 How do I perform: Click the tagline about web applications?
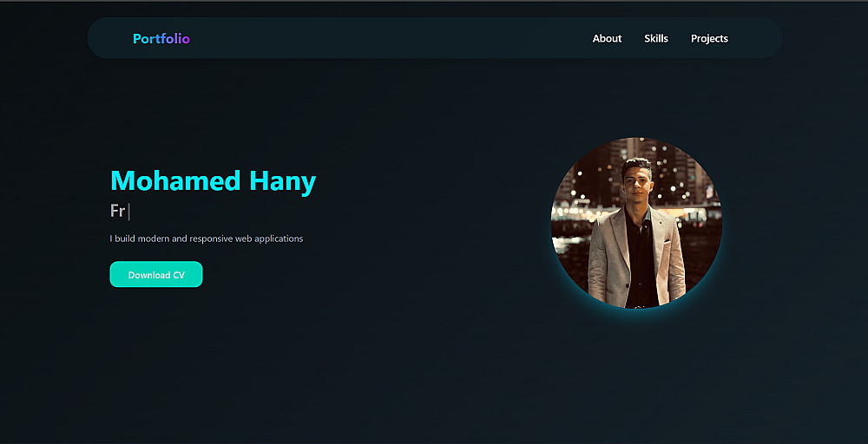[x=207, y=238]
